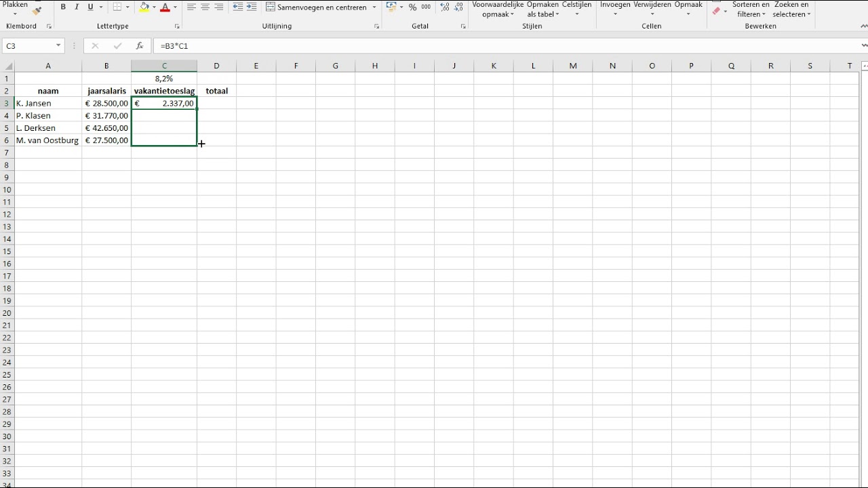Open the Invoegen cells menu
Screen dimensions: 868x488
pyautogui.click(x=615, y=9)
